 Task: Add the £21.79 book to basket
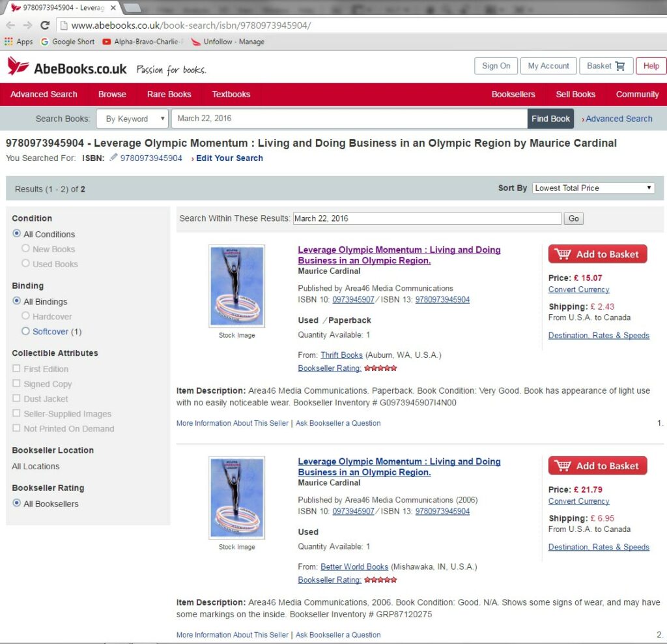coord(598,465)
